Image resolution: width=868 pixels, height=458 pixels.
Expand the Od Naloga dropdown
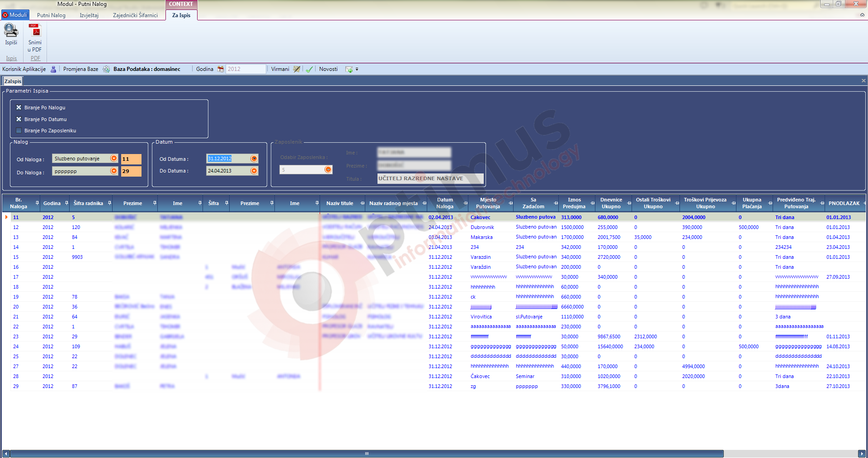[114, 159]
